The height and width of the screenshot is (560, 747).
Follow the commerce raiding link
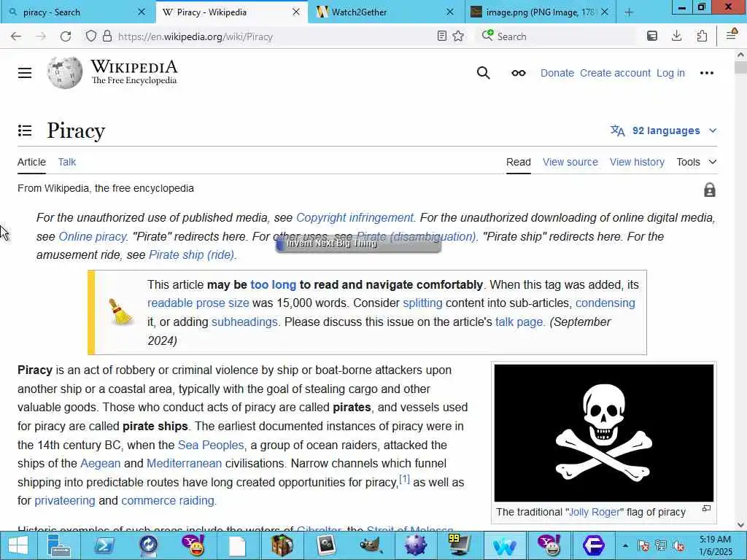pos(168,500)
